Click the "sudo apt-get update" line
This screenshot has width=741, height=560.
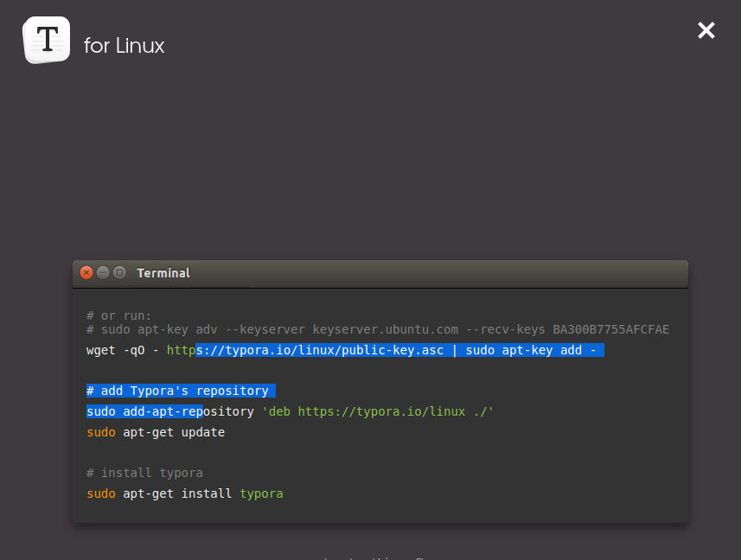[x=156, y=432]
